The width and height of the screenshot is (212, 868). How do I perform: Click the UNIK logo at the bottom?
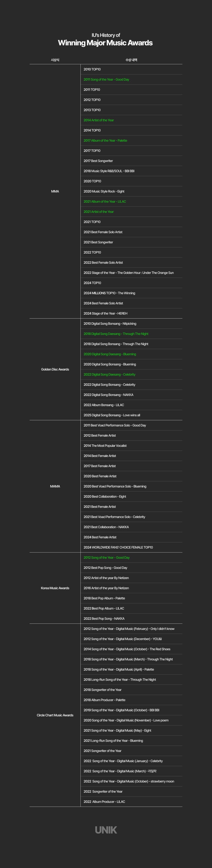106,830
